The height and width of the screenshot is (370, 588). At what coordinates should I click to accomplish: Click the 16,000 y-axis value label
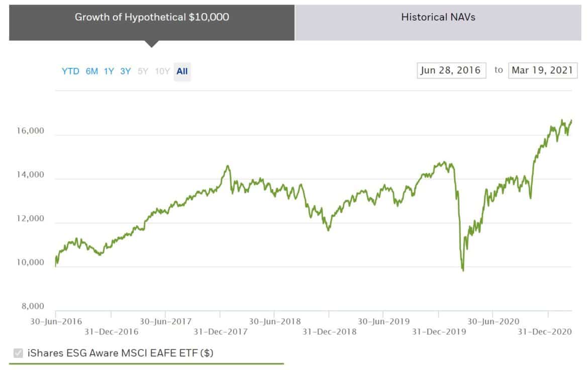pos(31,131)
